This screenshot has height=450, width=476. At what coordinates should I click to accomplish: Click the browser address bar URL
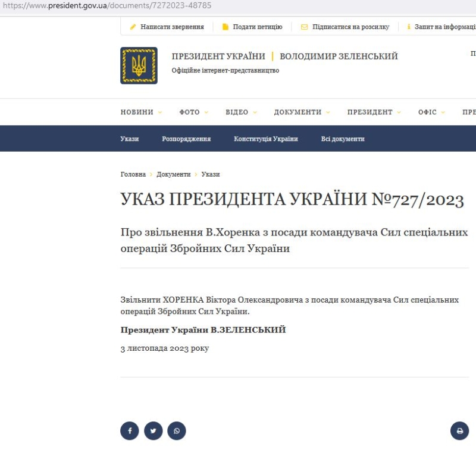(x=107, y=5)
